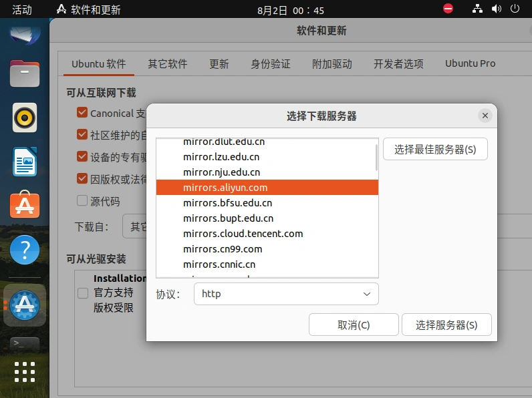
Task: Open the 协议 http dropdown
Action: (286, 294)
